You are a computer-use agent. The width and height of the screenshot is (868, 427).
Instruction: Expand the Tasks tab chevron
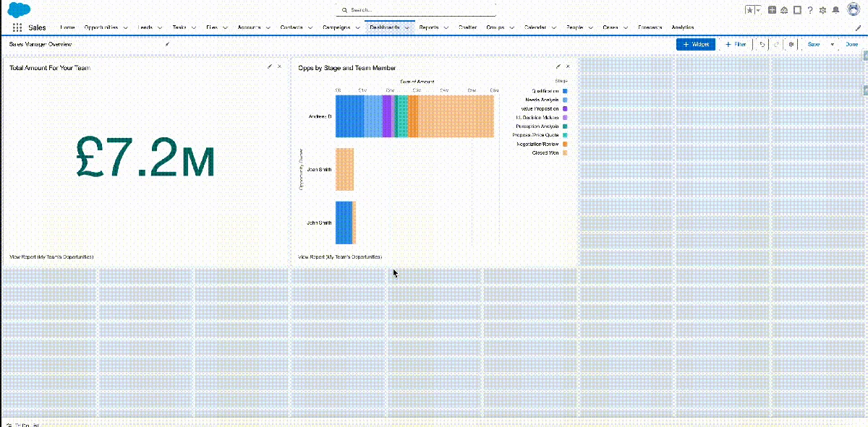[x=194, y=27]
